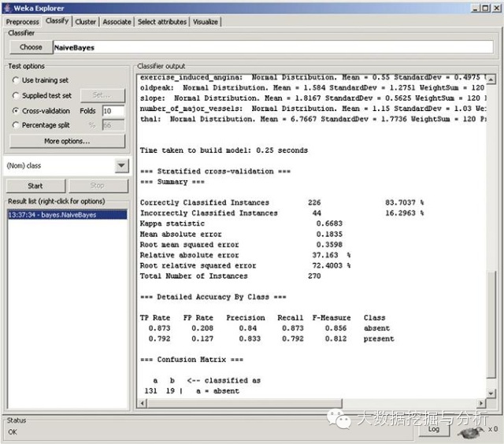
Task: Click the output vertical scrollbar thumb
Action: 491,324
